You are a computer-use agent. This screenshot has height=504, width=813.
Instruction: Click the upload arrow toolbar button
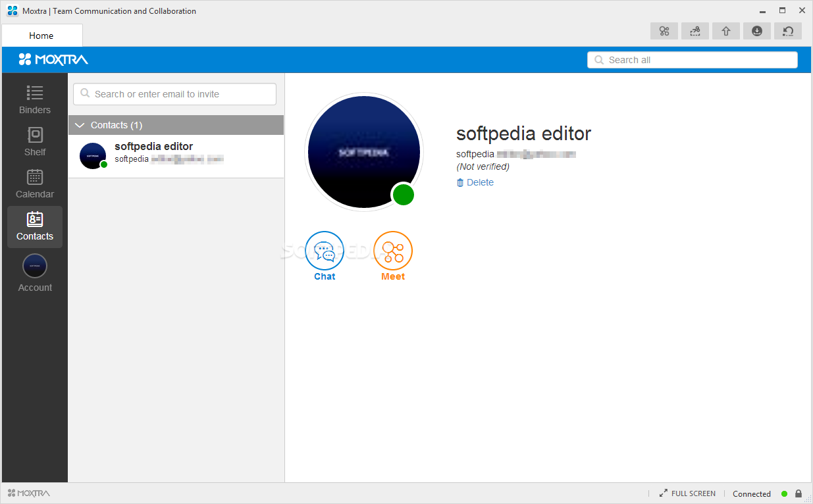click(x=726, y=31)
